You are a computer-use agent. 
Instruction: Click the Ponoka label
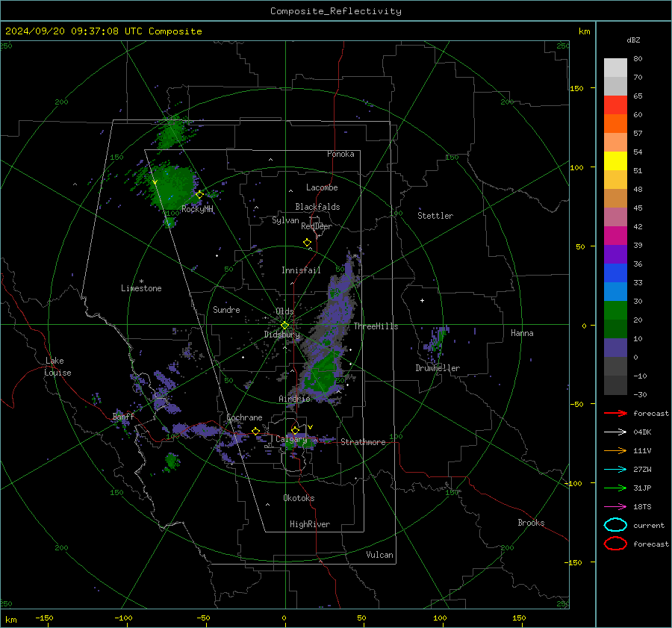pyautogui.click(x=340, y=154)
